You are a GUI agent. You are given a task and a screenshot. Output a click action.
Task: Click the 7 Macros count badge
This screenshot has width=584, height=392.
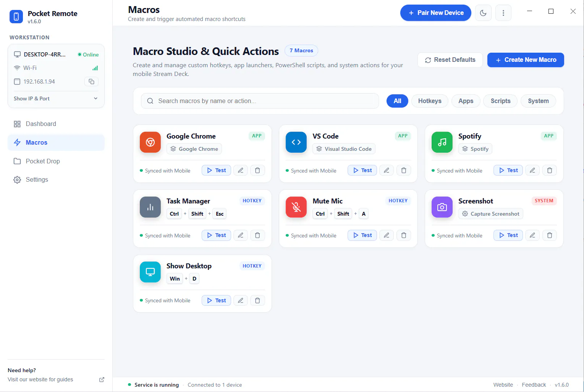[301, 50]
